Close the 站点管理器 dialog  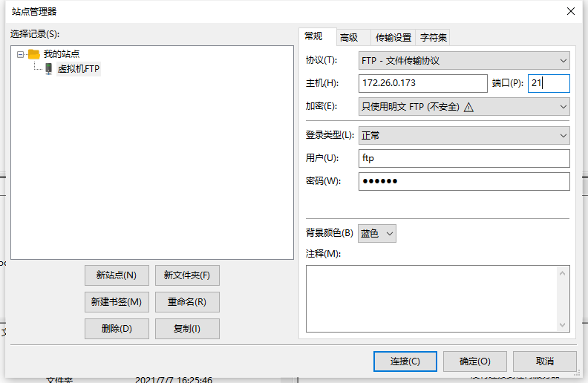571,11
